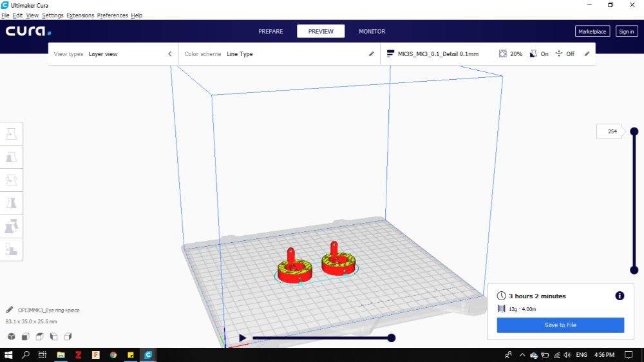Click the adhesion Off icon
Image resolution: width=644 pixels, height=362 pixels.
point(559,54)
